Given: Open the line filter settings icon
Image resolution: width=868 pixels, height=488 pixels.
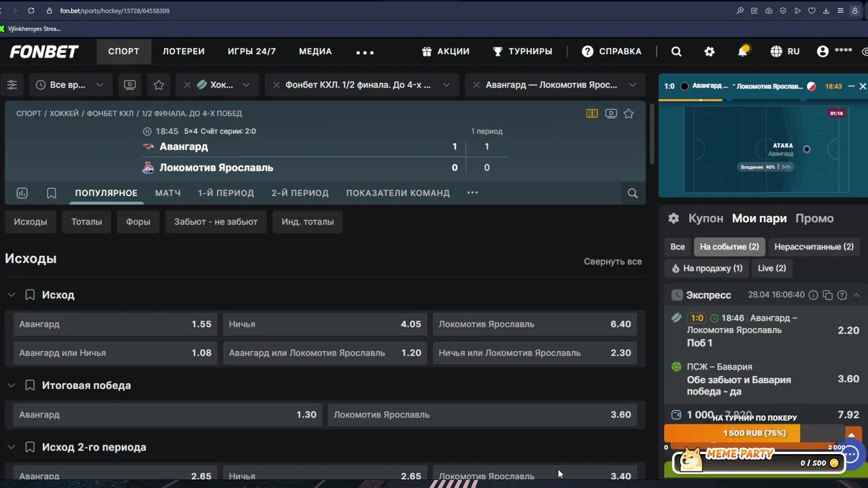Looking at the screenshot, I should tap(12, 85).
